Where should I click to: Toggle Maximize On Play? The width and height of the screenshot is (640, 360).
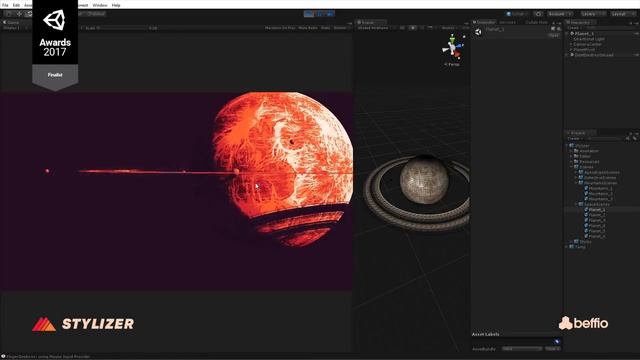pos(280,28)
